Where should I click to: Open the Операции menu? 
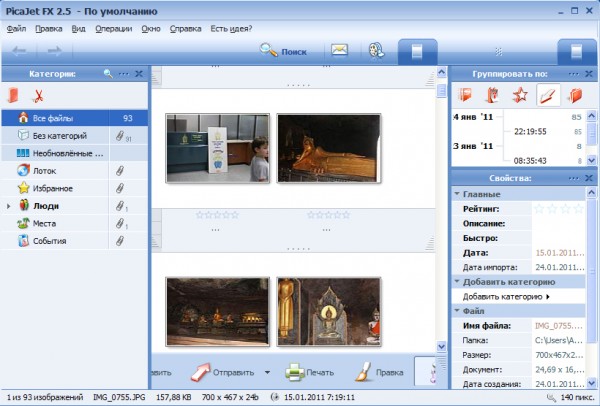[113, 28]
